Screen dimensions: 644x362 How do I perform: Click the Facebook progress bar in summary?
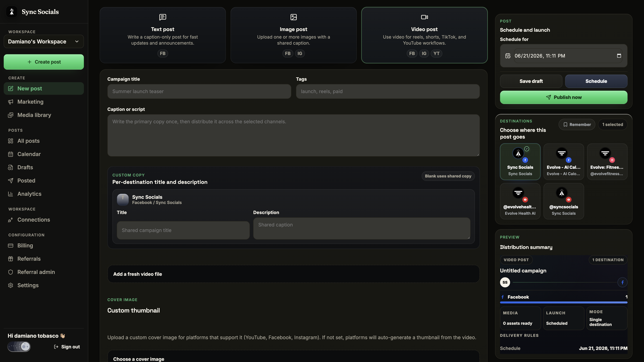coord(563,302)
